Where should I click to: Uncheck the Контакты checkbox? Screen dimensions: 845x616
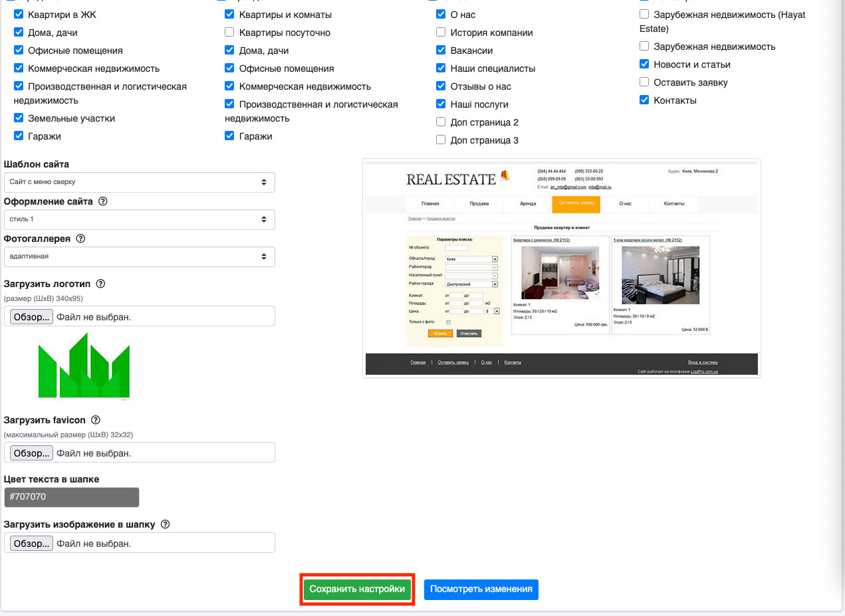coord(644,100)
